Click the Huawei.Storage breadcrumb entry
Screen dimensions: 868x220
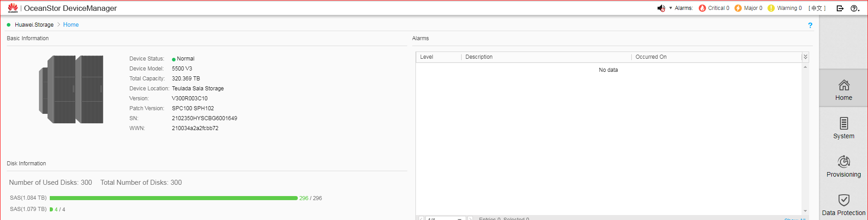[x=34, y=25]
